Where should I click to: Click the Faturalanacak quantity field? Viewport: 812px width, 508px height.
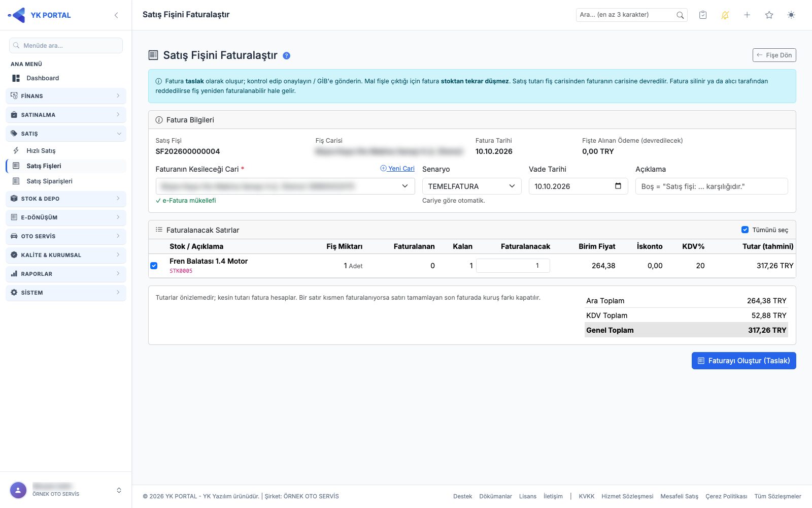(513, 266)
